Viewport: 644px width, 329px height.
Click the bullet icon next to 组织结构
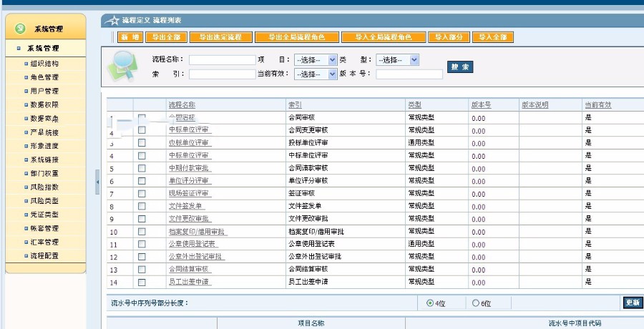point(26,64)
